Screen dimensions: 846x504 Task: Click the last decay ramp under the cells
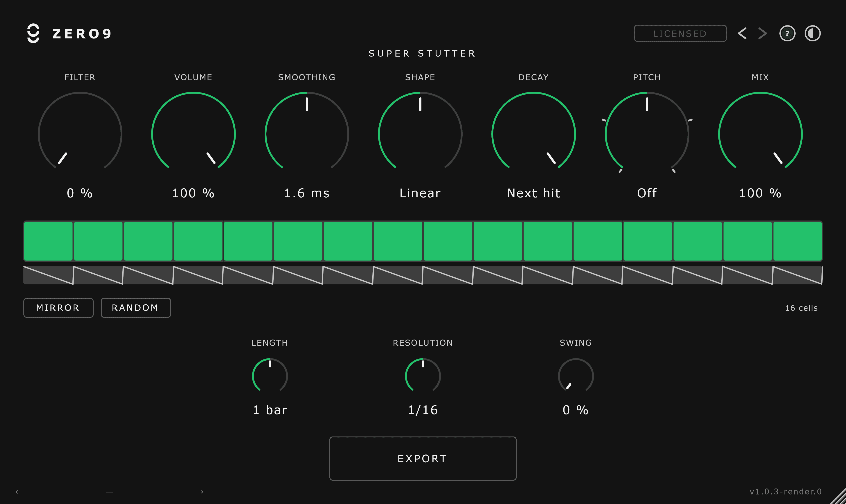tap(797, 275)
